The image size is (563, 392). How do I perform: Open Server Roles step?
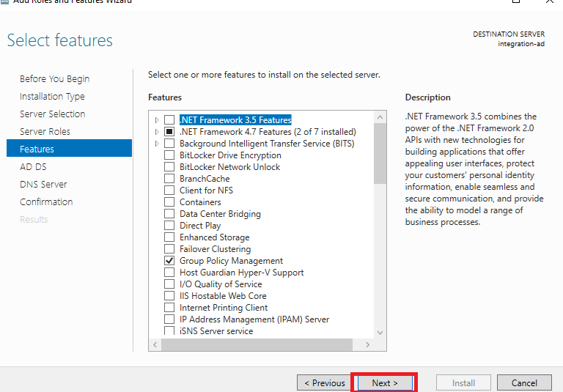click(x=45, y=131)
